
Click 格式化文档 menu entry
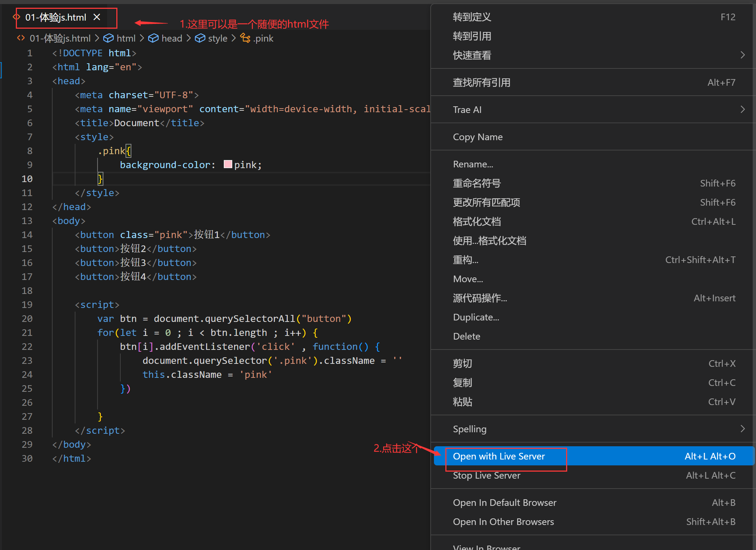pos(477,221)
